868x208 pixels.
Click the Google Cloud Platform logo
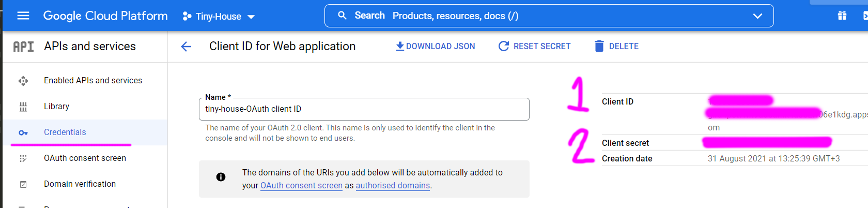click(x=105, y=16)
